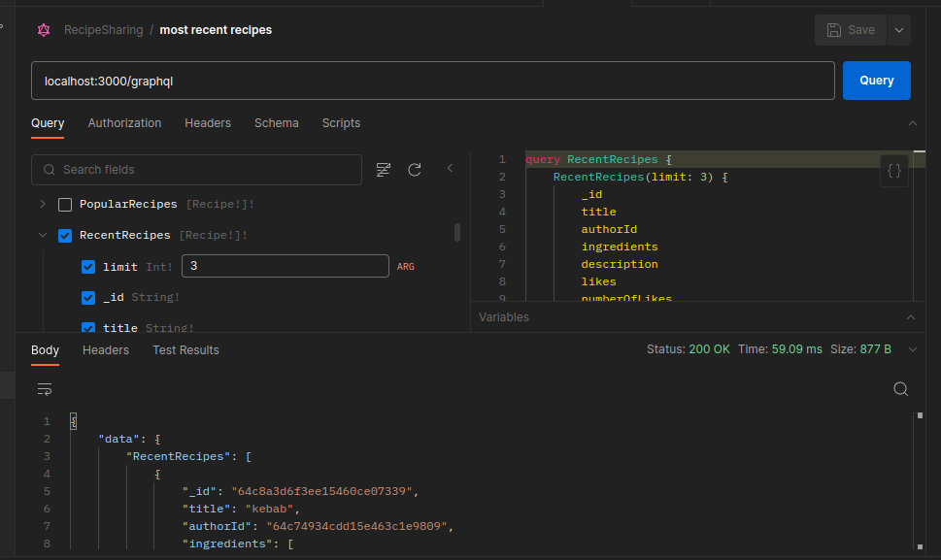Open the Test Results tab

[185, 350]
